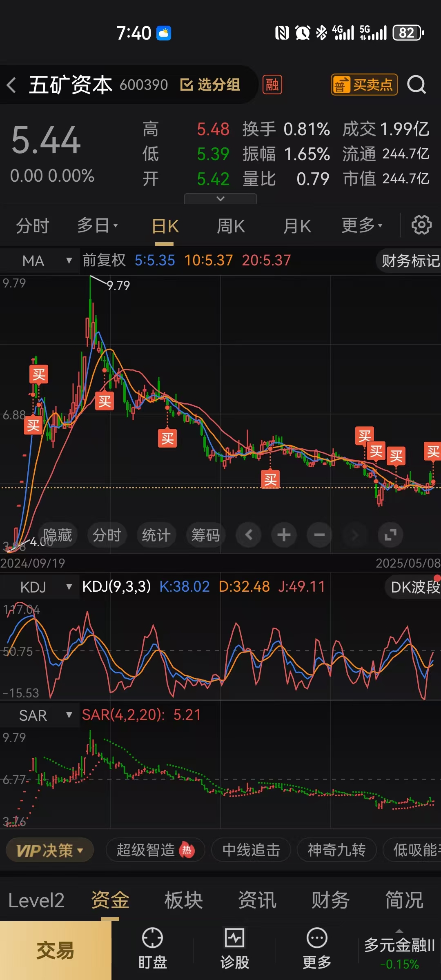
Task: Expand the quote details chevron
Action: 220,198
